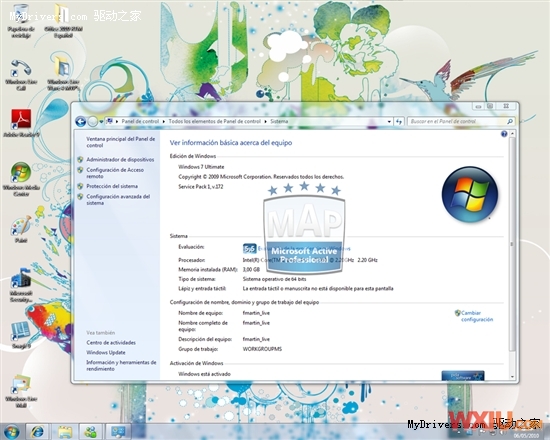Click the Windows Experience Index link beside 5,5
Screen dimensions: 550x440
[x=304, y=249]
